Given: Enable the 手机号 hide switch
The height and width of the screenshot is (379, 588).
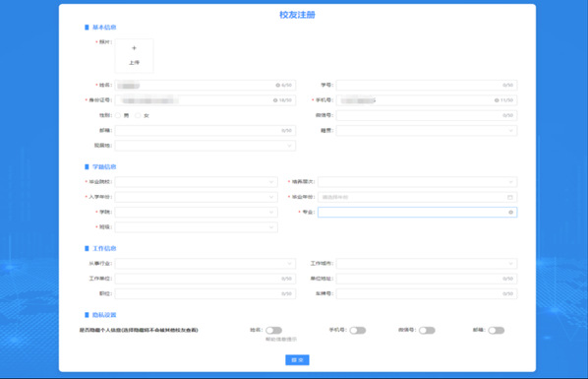Looking at the screenshot, I should 358,330.
